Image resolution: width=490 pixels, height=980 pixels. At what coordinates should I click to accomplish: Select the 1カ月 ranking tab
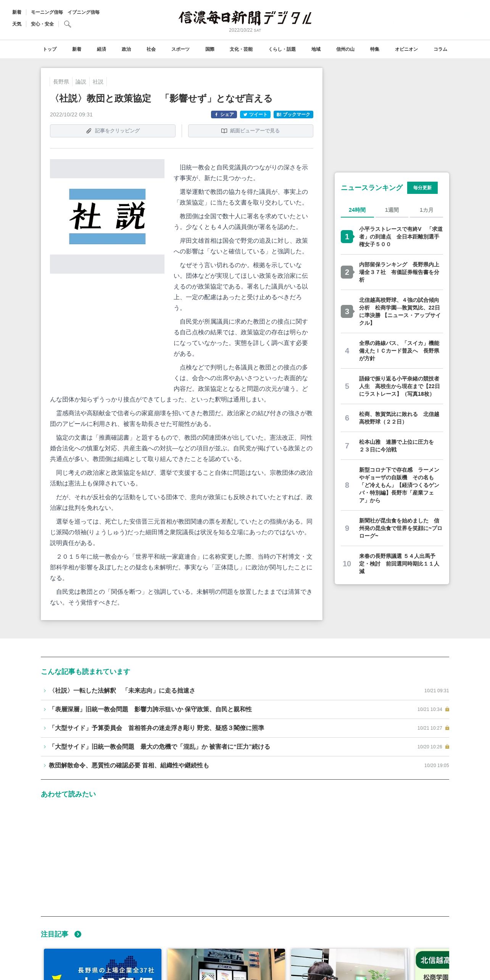click(x=426, y=210)
